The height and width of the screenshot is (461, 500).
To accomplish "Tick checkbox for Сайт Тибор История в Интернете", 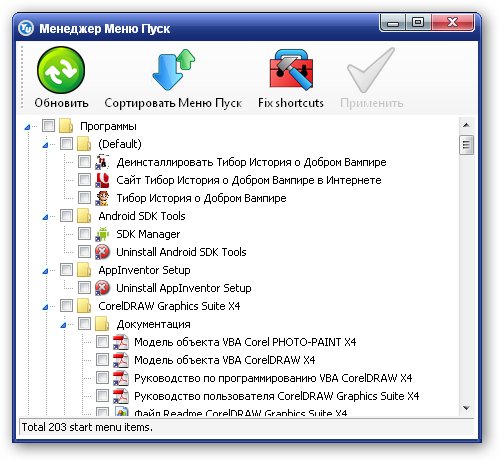I will click(84, 180).
